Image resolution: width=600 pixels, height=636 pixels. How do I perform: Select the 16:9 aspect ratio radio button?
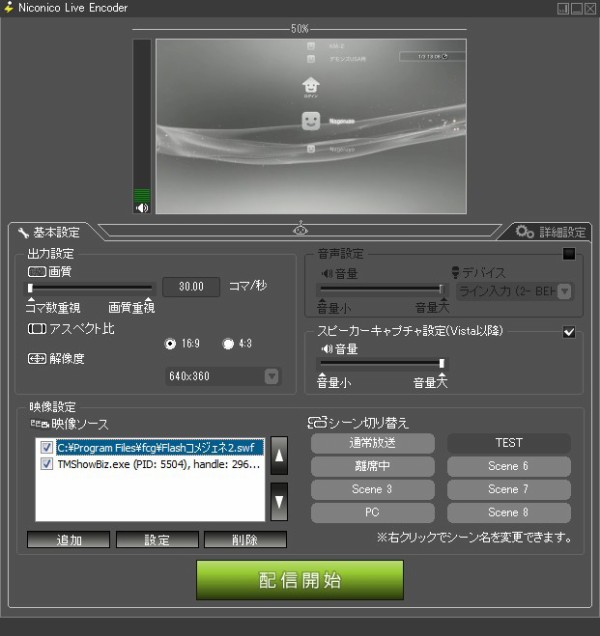pos(170,344)
